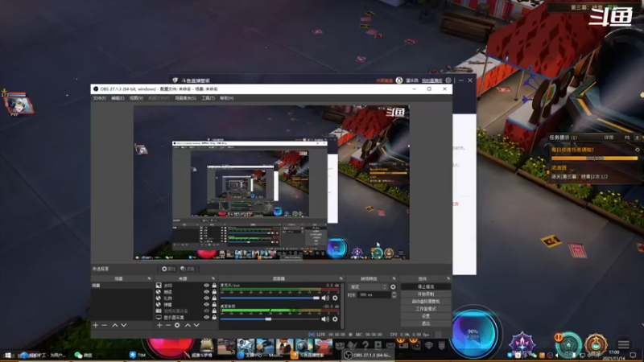Click 开始录制 start recording button

coord(426,294)
